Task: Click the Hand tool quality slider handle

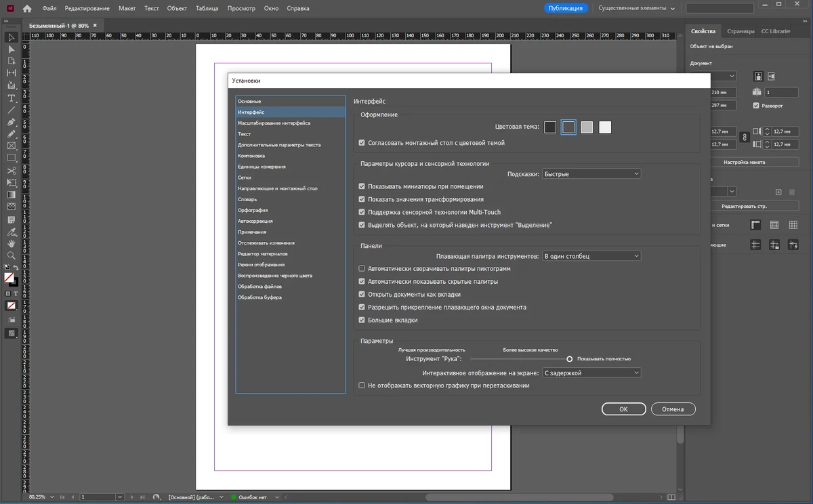Action: point(570,359)
